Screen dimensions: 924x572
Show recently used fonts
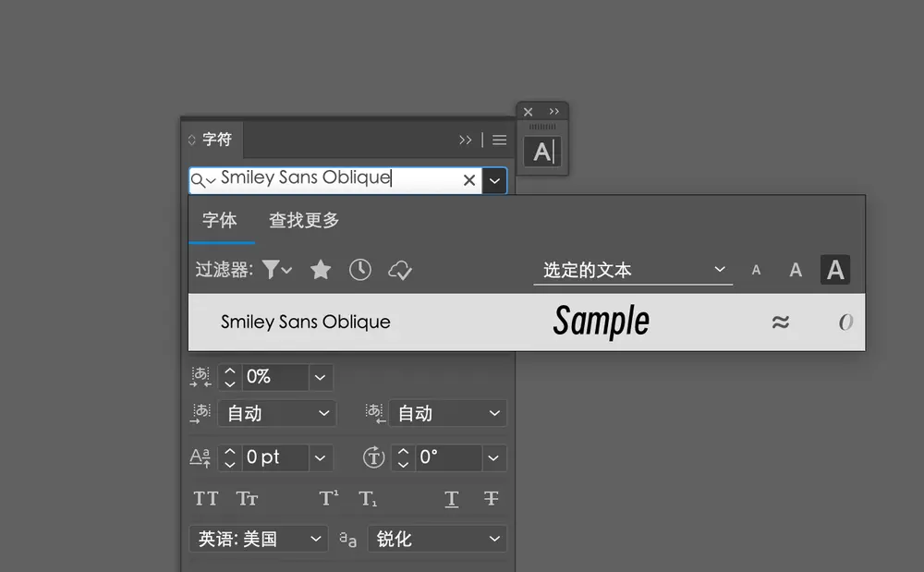tap(360, 269)
